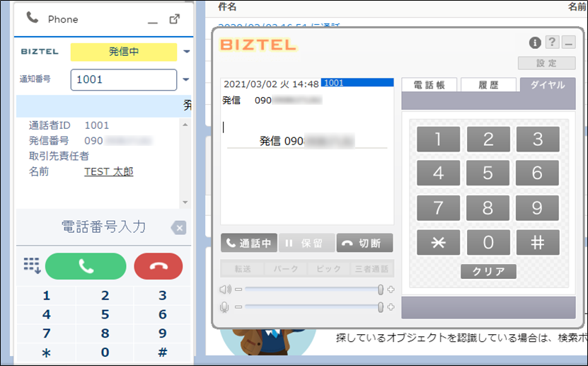Click the red hang-up button in Phone panel
588x366 pixels.
tap(158, 266)
